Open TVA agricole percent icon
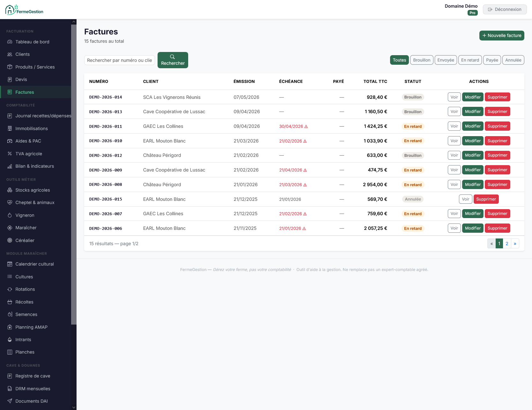532x410 pixels. click(10, 154)
